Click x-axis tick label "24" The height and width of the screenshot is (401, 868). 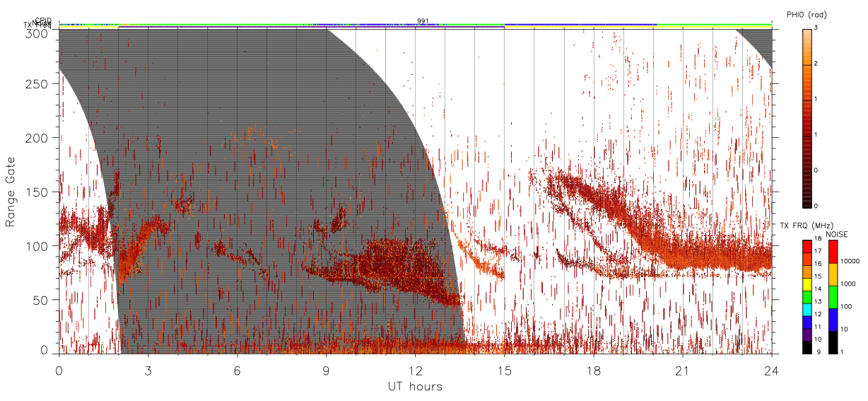point(771,370)
